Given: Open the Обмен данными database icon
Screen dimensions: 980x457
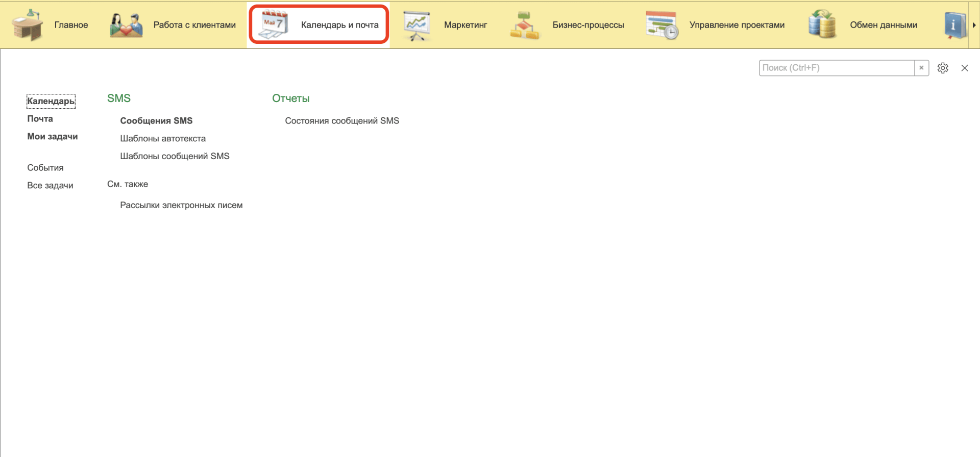Looking at the screenshot, I should tap(822, 25).
